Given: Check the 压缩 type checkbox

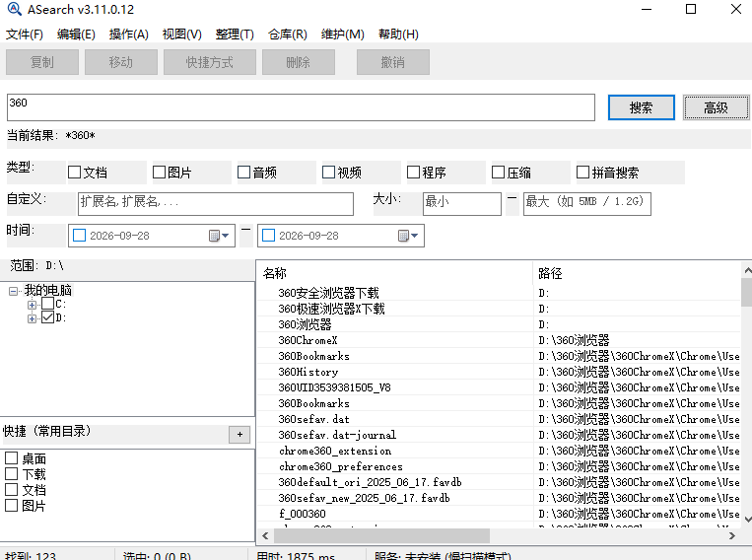Looking at the screenshot, I should [499, 173].
